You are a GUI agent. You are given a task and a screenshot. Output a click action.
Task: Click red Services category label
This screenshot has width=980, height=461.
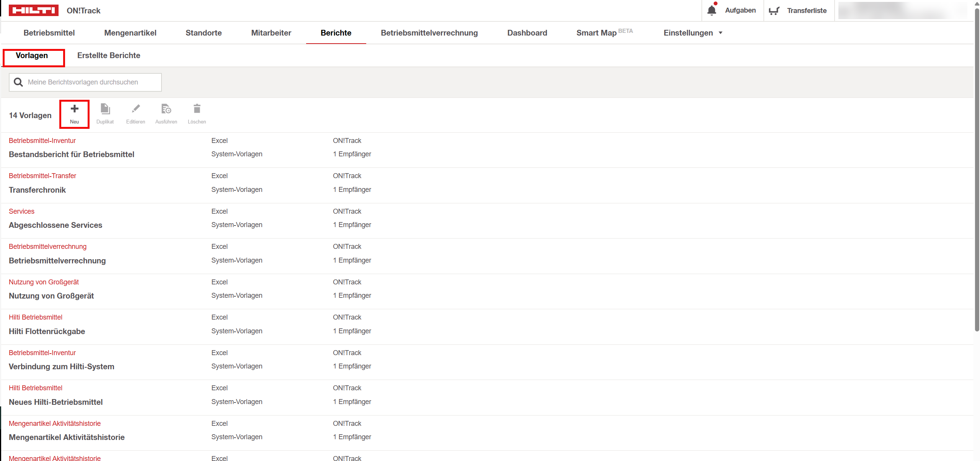21,211
